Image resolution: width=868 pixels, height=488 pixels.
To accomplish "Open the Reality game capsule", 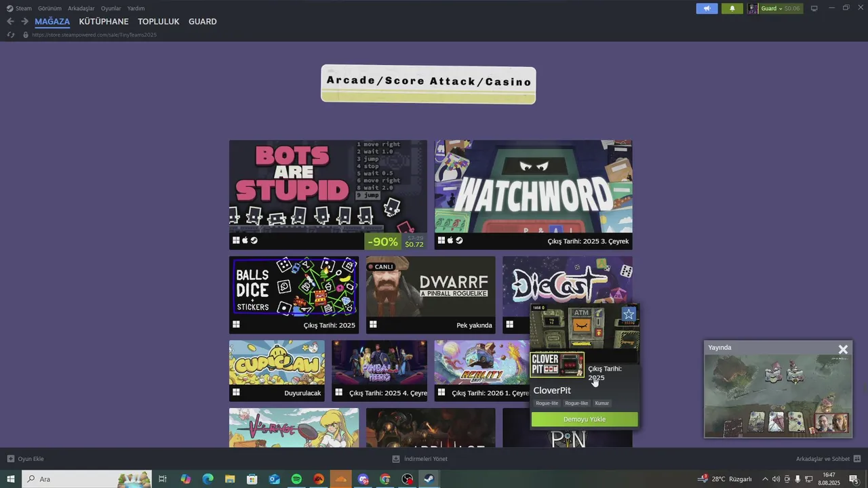I will pos(481,371).
